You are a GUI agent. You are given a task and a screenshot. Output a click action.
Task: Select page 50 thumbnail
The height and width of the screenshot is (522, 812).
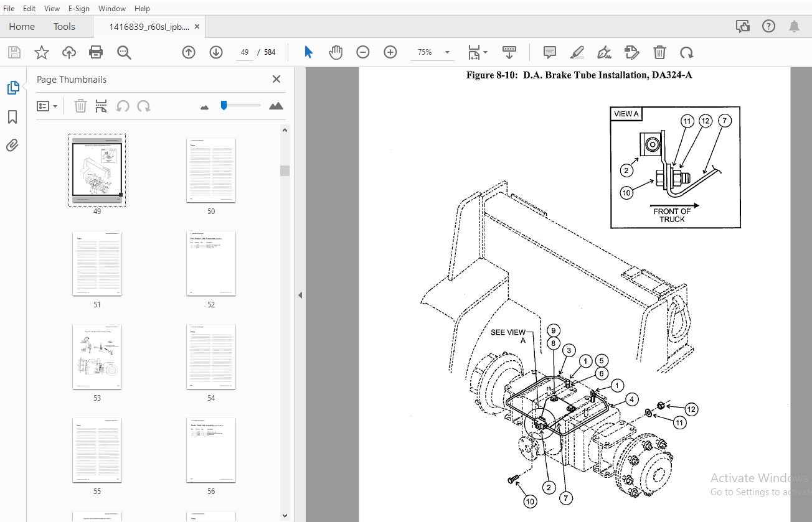211,170
